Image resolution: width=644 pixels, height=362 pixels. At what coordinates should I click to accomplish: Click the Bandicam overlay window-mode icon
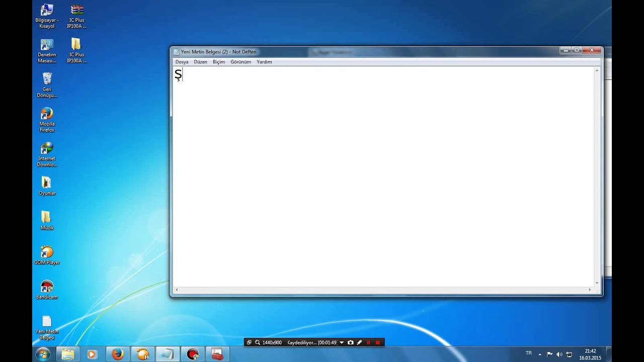tap(249, 342)
